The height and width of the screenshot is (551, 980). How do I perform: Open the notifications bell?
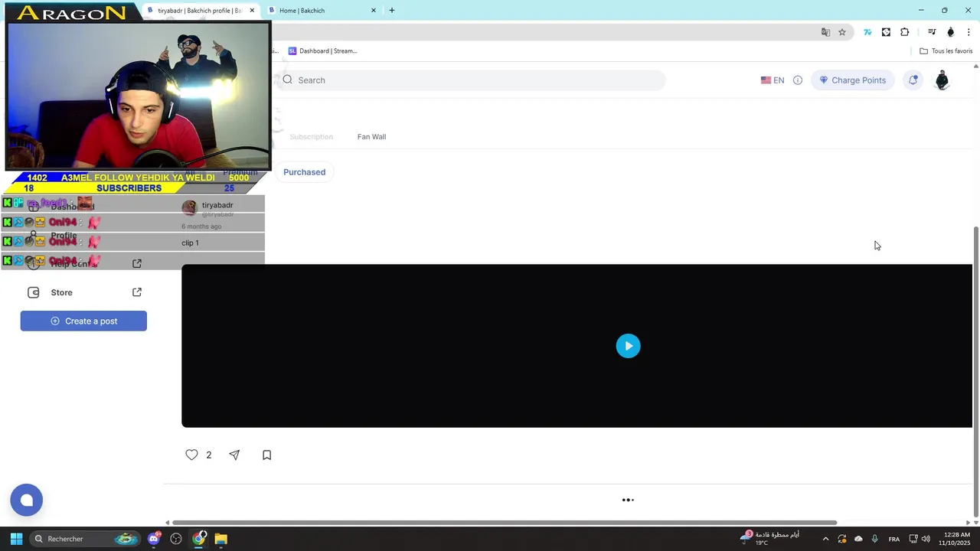point(913,80)
